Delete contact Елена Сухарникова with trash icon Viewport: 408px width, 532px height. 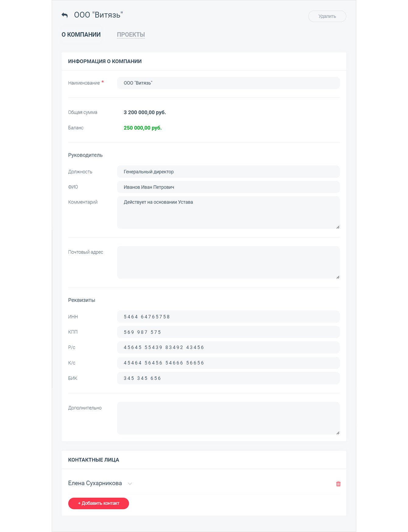338,484
